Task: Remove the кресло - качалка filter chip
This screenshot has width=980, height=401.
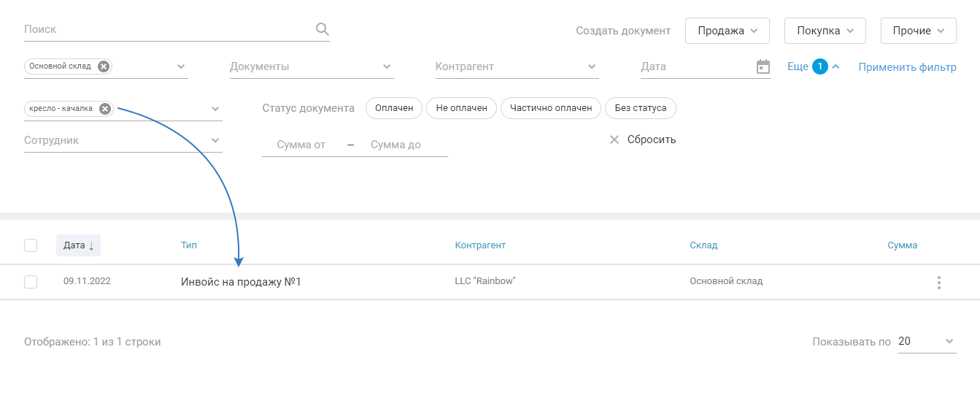Action: [x=105, y=109]
